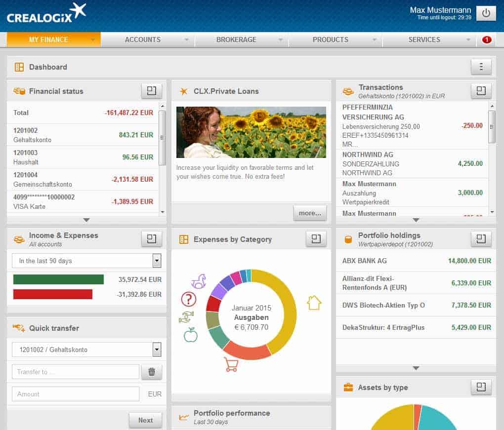The height and width of the screenshot is (430, 504).
Task: Click the Financial status coins icon
Action: [19, 91]
